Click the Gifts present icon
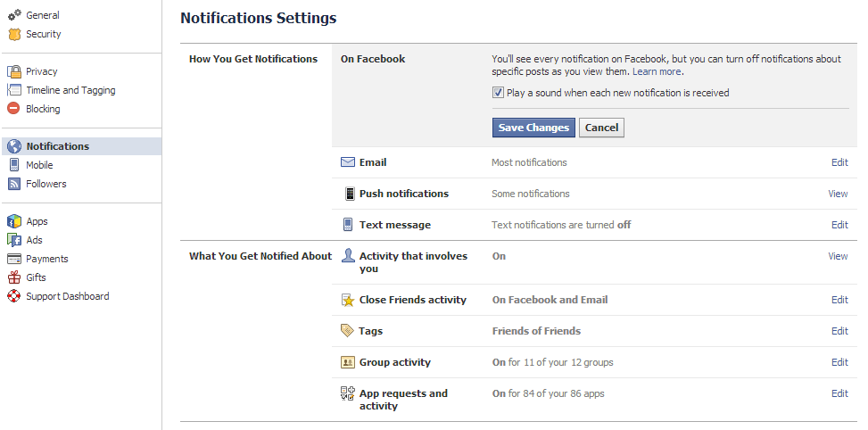This screenshot has width=868, height=430. pos(13,277)
